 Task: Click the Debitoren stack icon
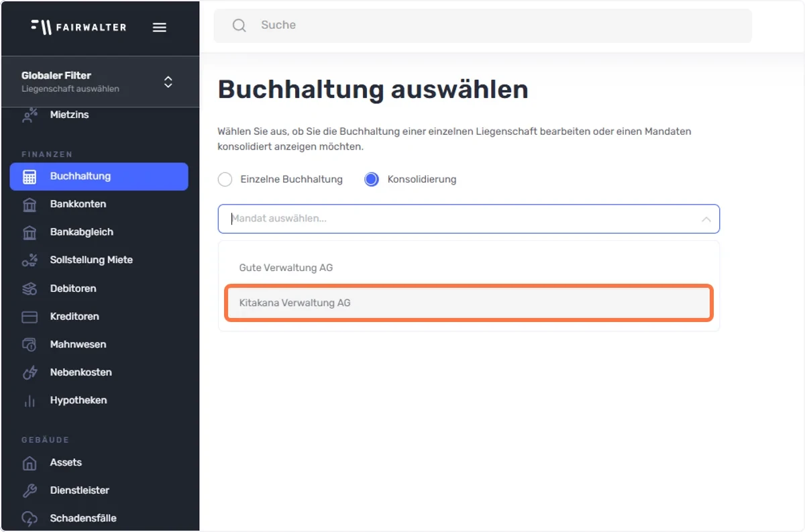click(30, 288)
